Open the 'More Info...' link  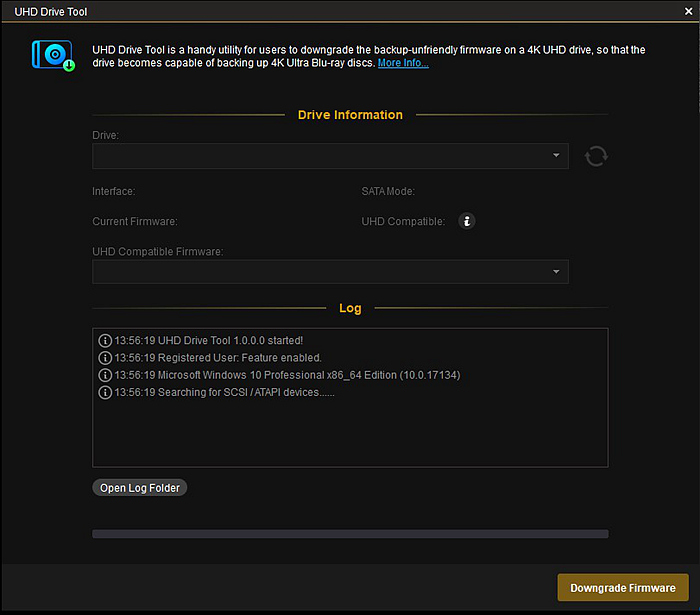click(403, 63)
